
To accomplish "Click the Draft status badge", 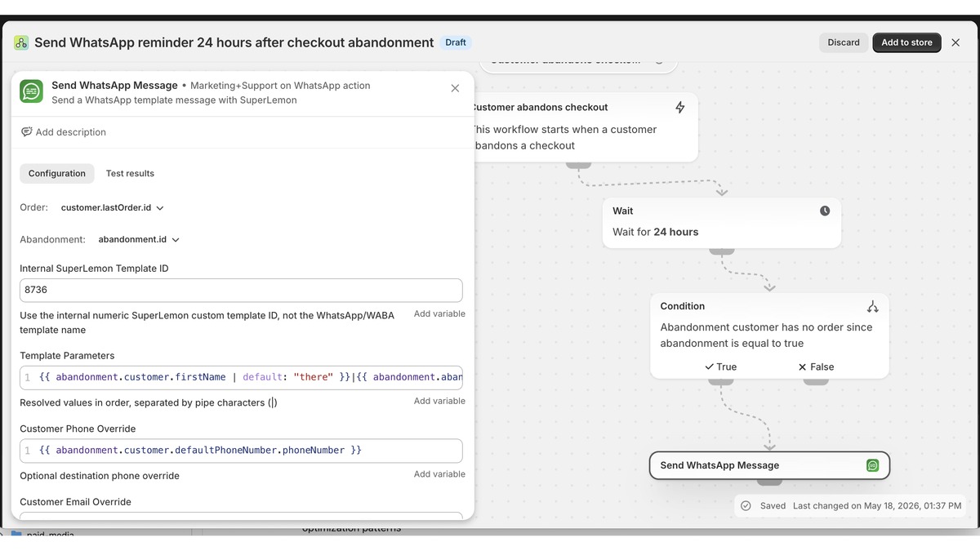I will point(456,42).
